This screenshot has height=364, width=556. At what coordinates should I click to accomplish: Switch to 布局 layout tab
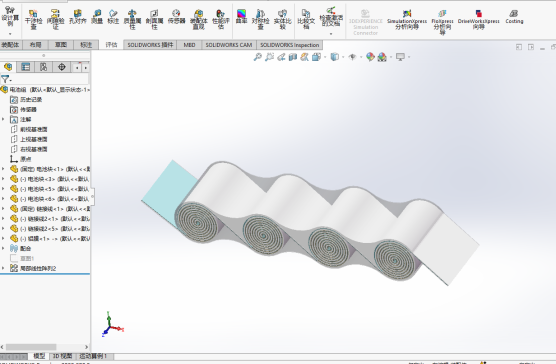tap(35, 45)
